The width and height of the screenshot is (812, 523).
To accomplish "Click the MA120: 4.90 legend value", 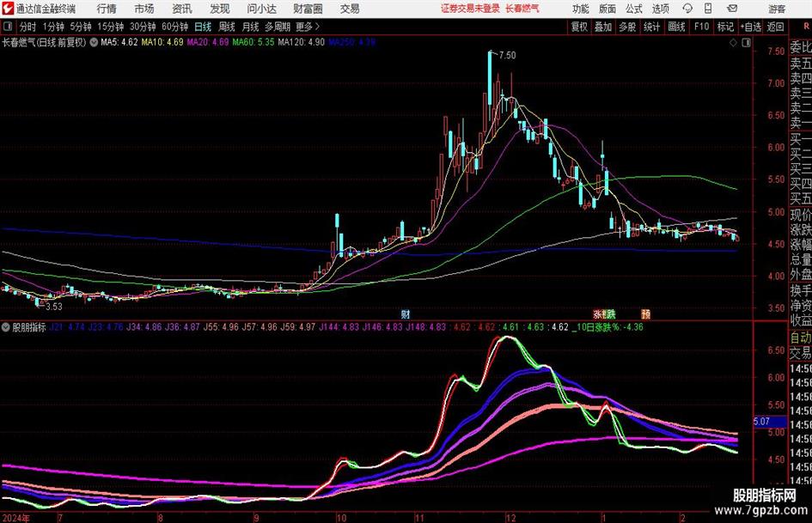I will click(x=301, y=42).
